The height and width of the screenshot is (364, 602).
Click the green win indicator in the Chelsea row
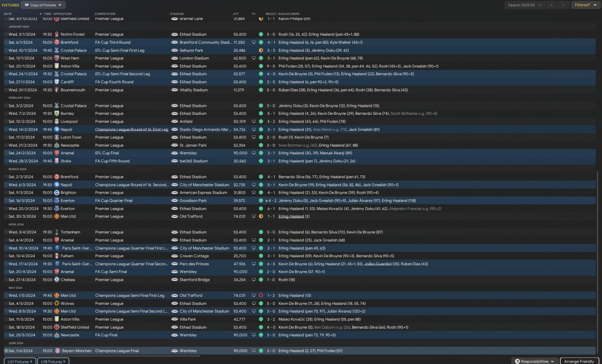tap(261, 279)
